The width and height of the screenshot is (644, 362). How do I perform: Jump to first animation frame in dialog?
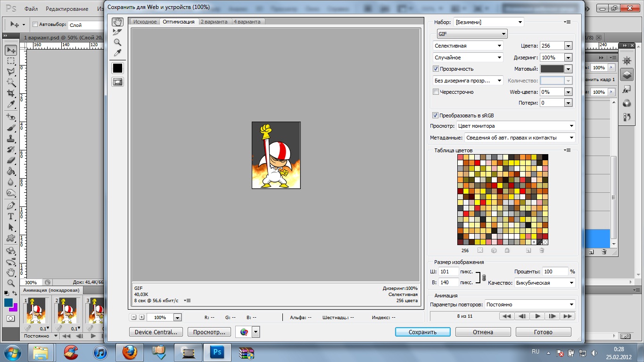pos(507,316)
